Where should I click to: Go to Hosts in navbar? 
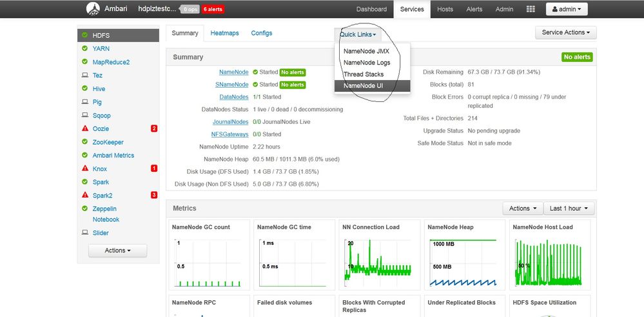tap(445, 9)
